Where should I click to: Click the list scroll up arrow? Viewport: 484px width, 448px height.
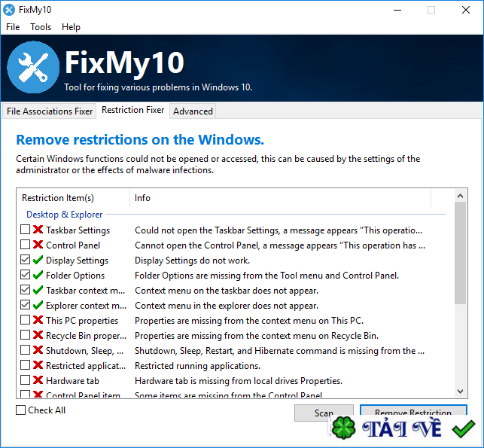(x=460, y=196)
